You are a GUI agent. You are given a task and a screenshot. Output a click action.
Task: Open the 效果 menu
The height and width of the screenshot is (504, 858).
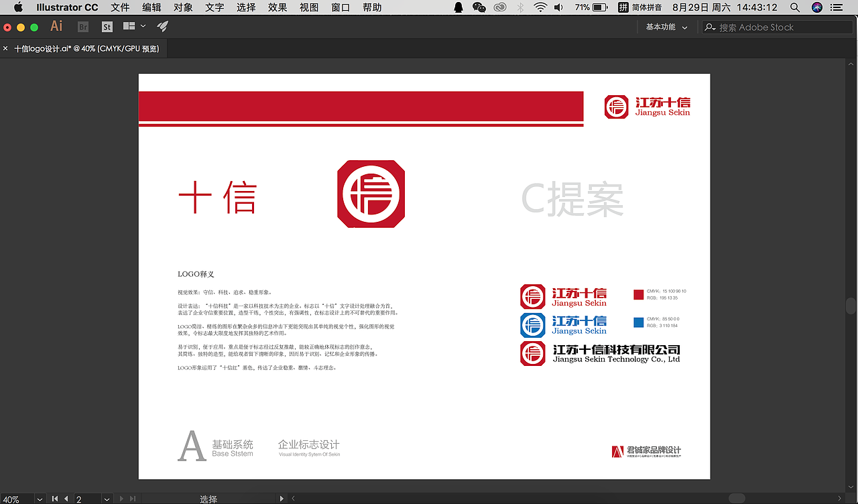click(x=277, y=7)
